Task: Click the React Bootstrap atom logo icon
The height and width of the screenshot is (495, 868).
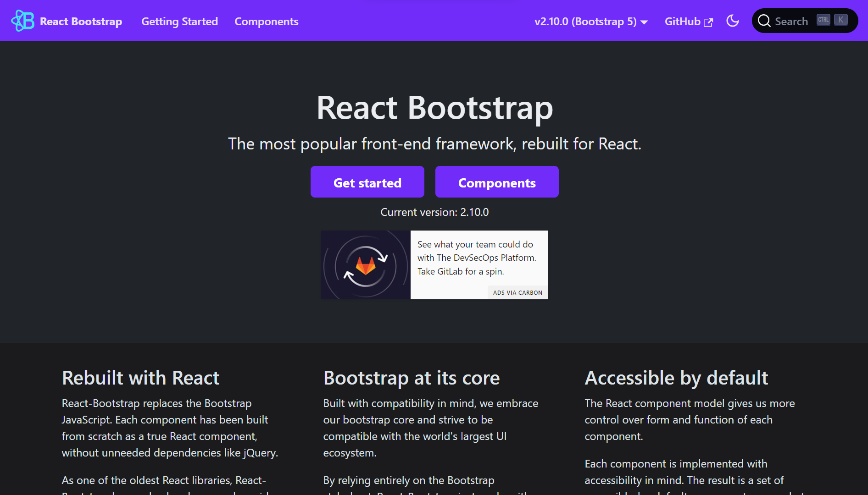Action: tap(22, 21)
